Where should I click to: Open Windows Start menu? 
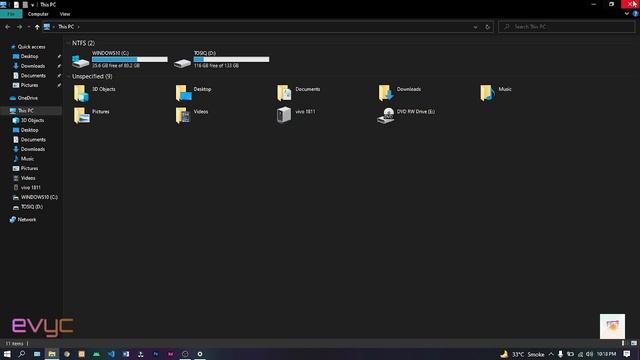click(x=7, y=354)
